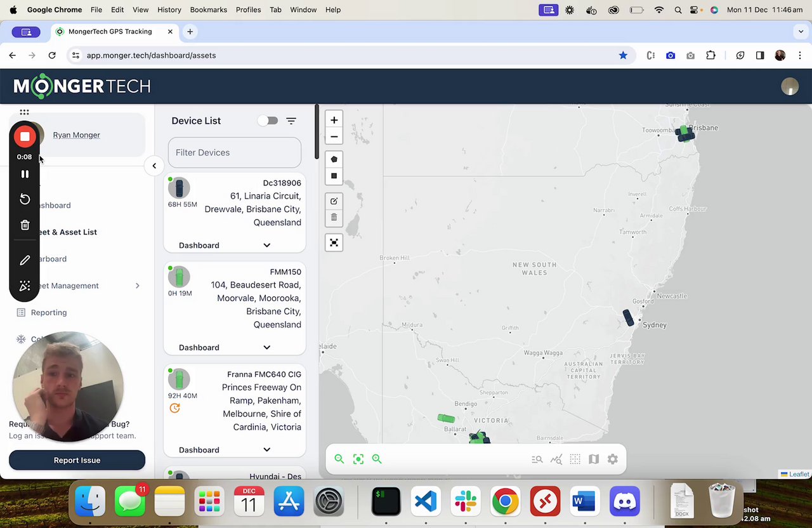Open the Device List filter options icon
Image resolution: width=812 pixels, height=528 pixels.
tap(291, 121)
